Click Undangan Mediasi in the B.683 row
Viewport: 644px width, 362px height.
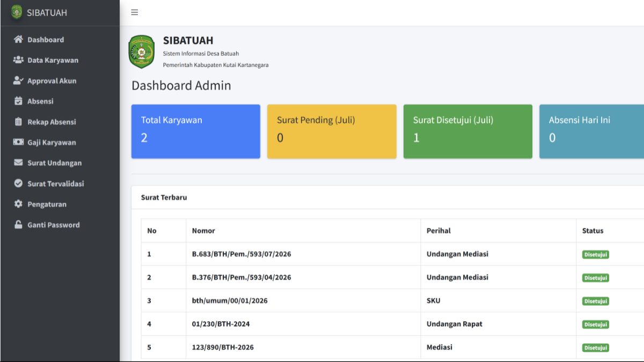[x=457, y=254]
